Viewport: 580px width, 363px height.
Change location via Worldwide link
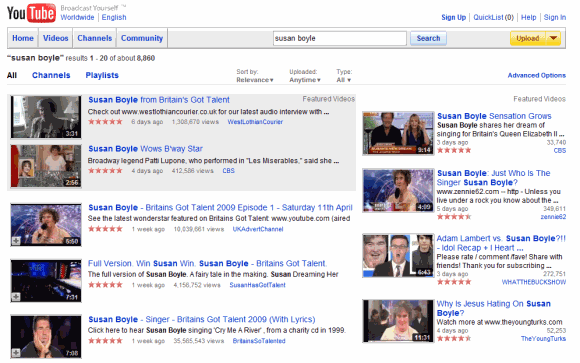point(77,17)
